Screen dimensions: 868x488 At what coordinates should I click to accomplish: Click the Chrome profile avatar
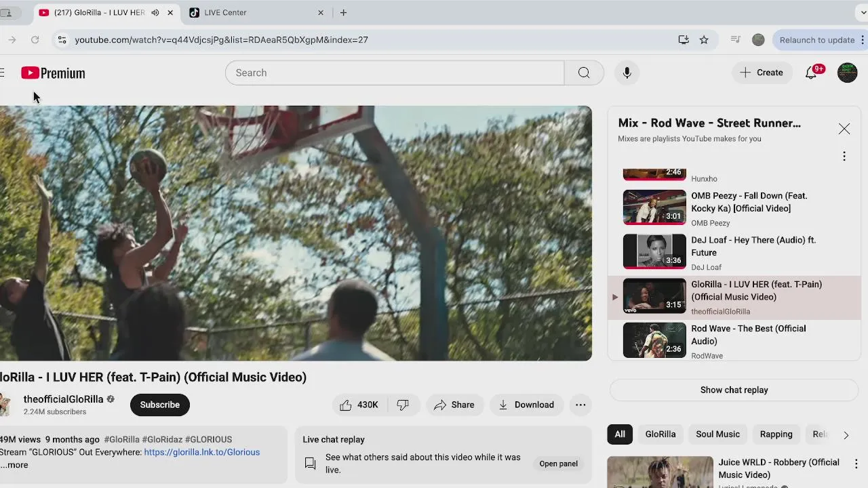(x=758, y=40)
